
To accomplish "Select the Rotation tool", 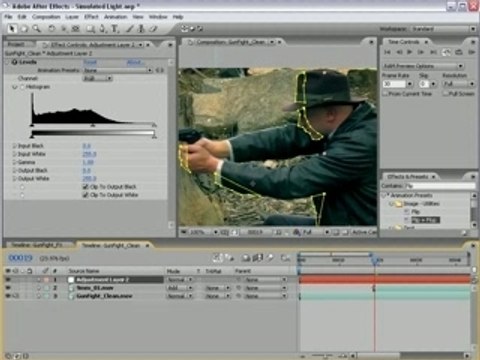I will [x=52, y=29].
